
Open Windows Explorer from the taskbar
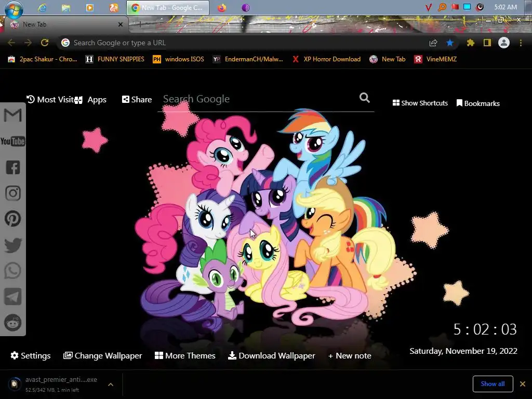(66, 7)
